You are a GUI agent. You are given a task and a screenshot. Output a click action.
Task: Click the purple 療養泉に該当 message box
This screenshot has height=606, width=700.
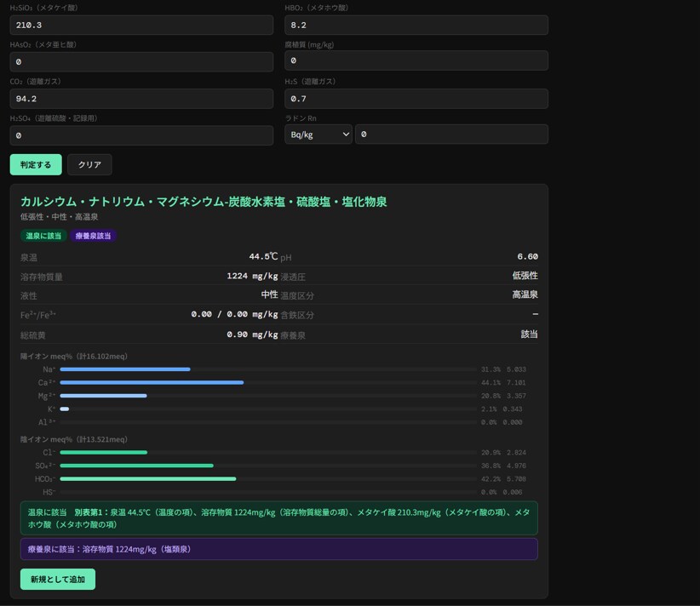279,549
